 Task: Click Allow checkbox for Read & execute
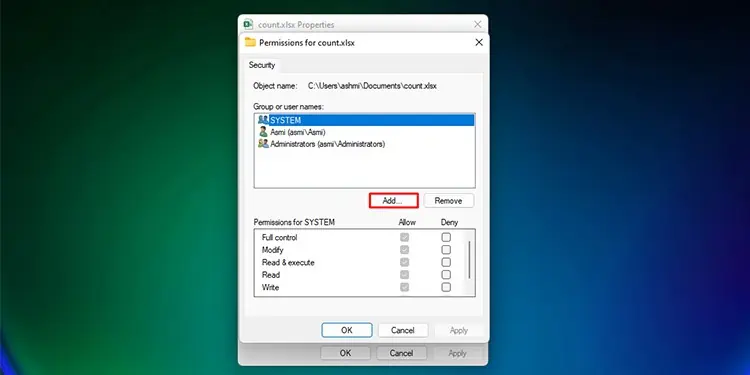[x=405, y=262]
